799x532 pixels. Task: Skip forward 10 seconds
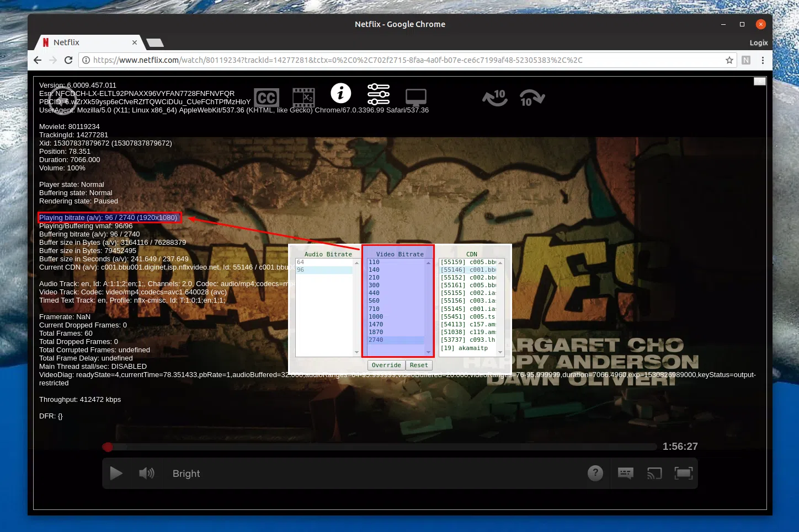(x=531, y=98)
